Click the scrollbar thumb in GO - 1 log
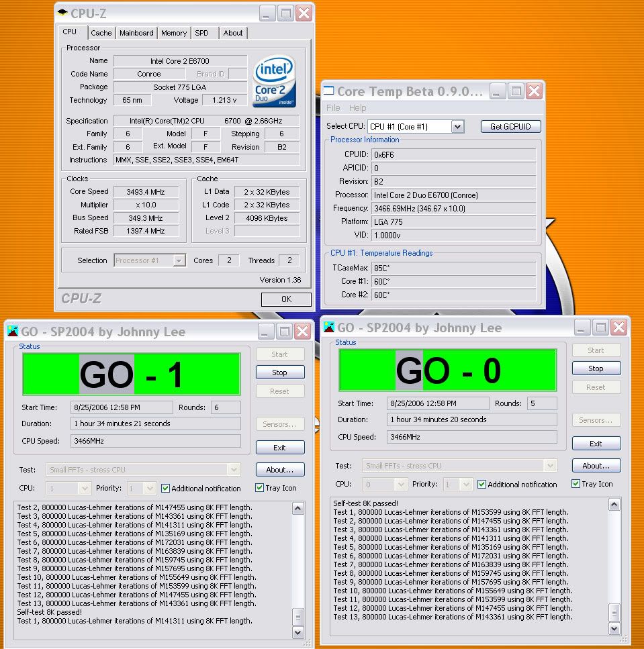644x649 pixels. click(297, 617)
